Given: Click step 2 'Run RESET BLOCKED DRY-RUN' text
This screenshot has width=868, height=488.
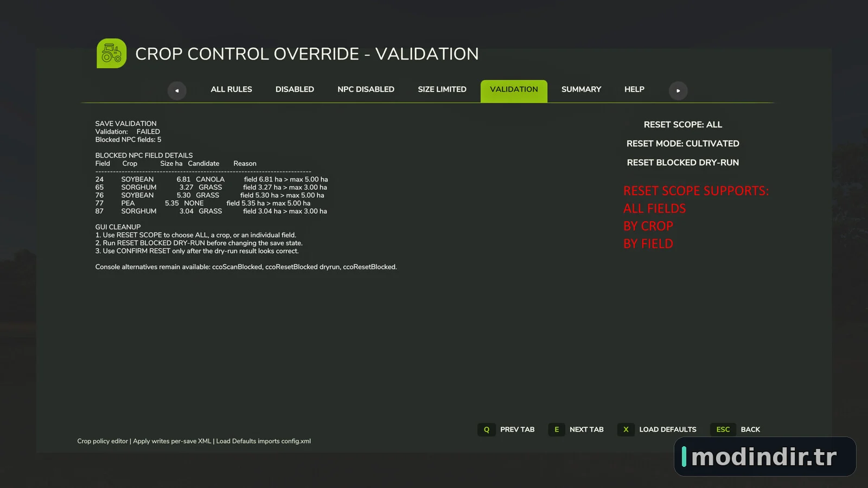Looking at the screenshot, I should [x=199, y=243].
